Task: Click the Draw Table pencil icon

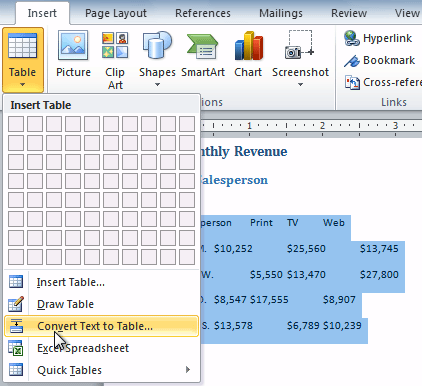Action: pyautogui.click(x=16, y=304)
